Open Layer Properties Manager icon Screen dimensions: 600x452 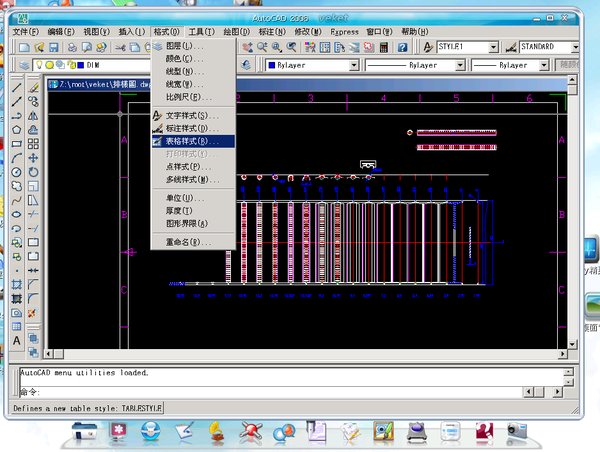click(24, 65)
